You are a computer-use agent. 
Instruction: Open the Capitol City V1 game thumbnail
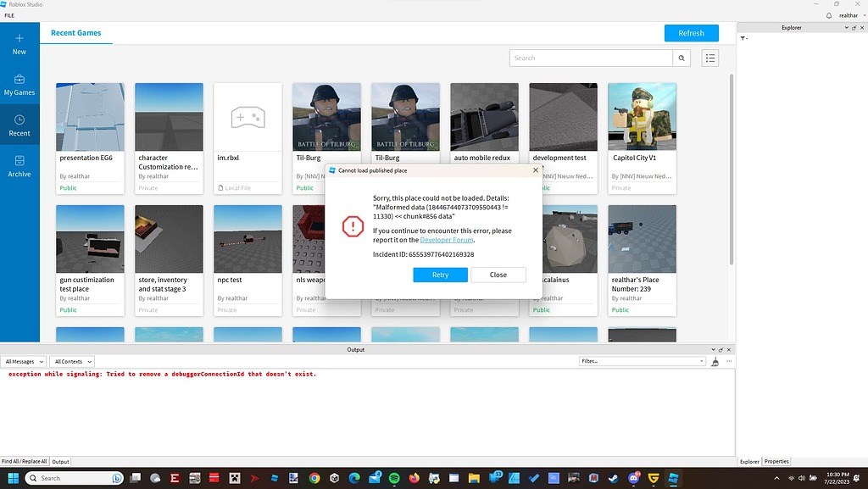(642, 116)
